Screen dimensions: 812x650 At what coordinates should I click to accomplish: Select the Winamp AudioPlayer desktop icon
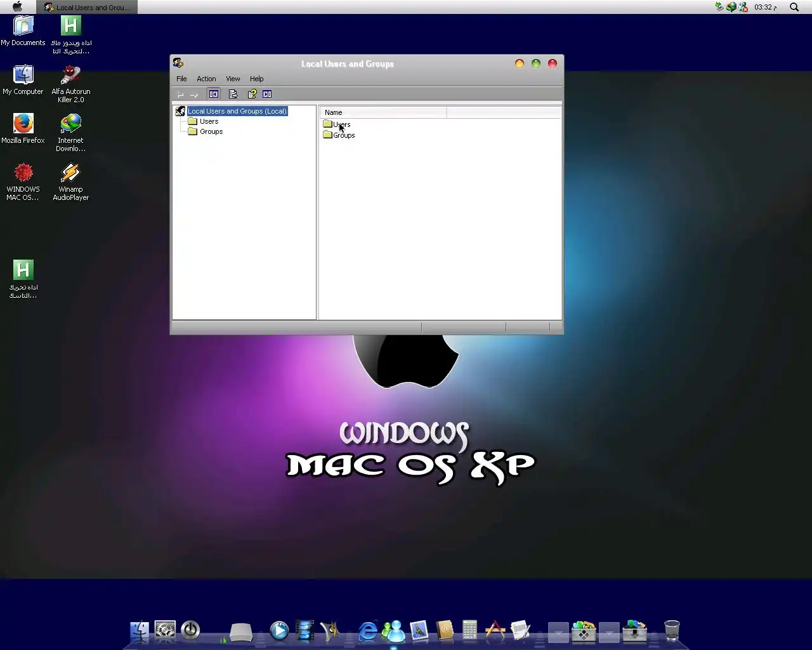pyautogui.click(x=70, y=182)
